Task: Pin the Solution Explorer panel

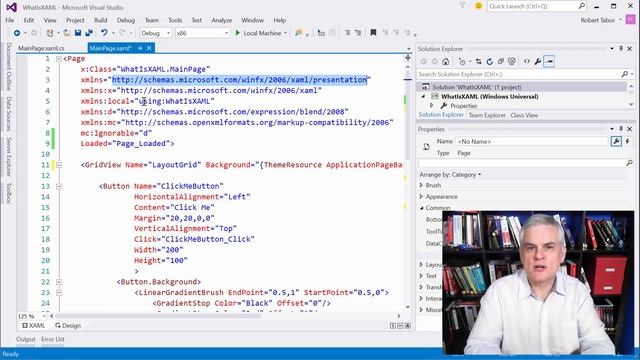Action: pos(621,49)
